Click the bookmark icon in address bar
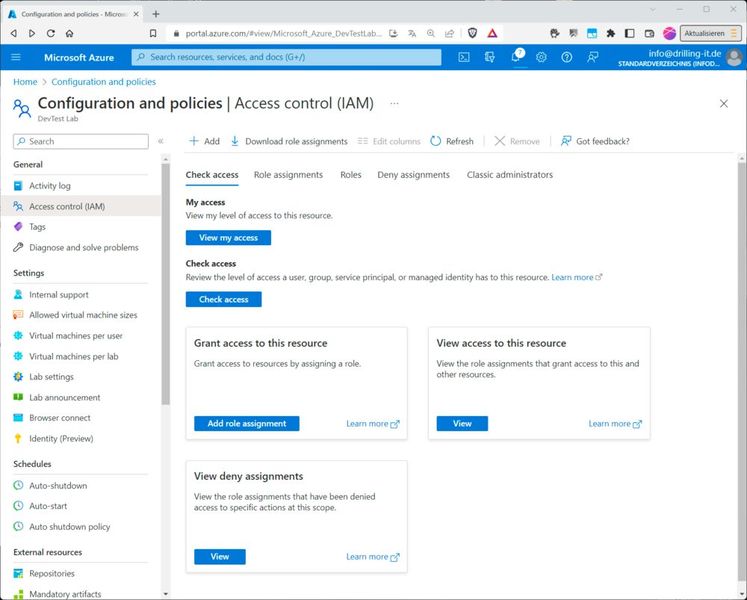This screenshot has height=600, width=747. [153, 33]
